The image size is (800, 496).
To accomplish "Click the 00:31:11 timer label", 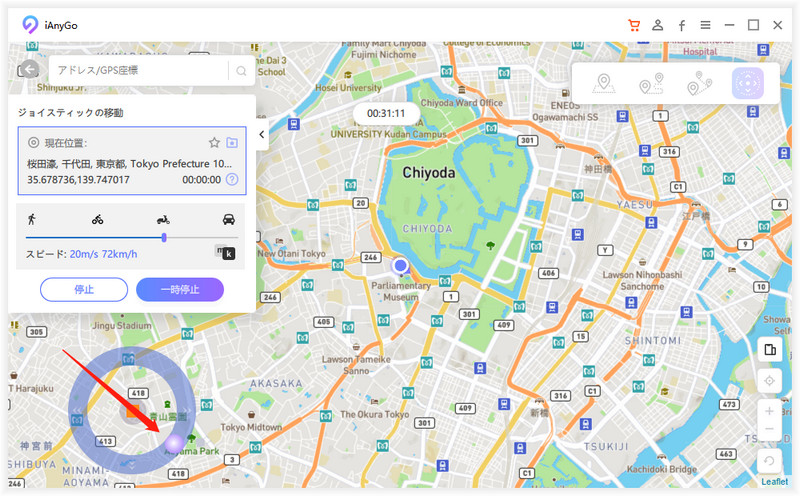I will click(x=386, y=113).
